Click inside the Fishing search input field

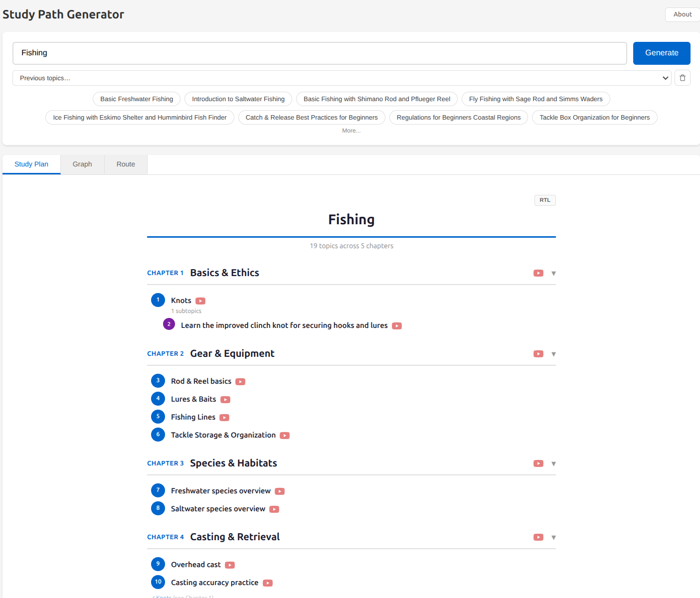[319, 53]
